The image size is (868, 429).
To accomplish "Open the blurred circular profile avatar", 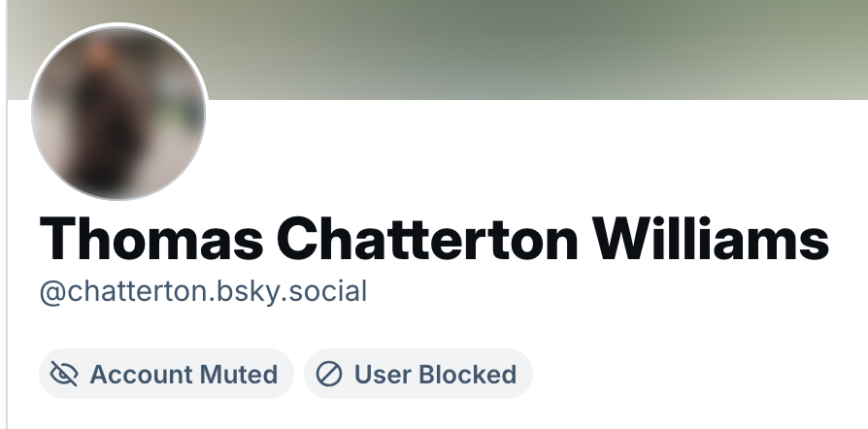I will (x=118, y=113).
